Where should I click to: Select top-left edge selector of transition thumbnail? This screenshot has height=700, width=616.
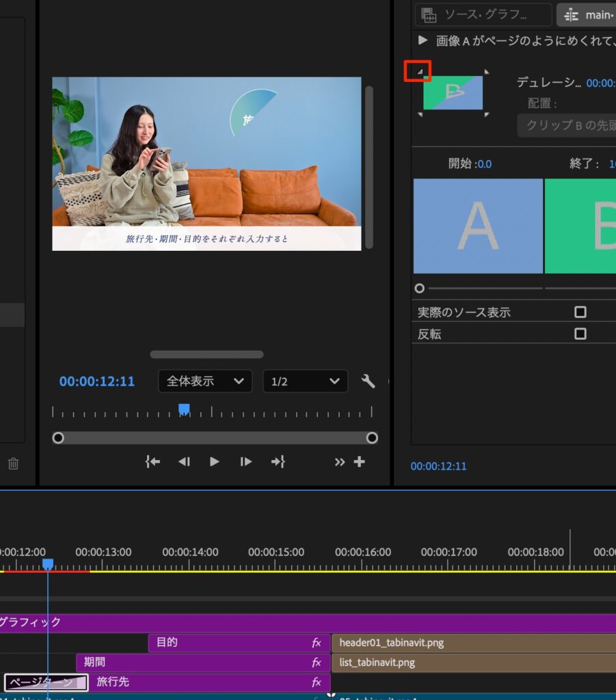[x=420, y=72]
